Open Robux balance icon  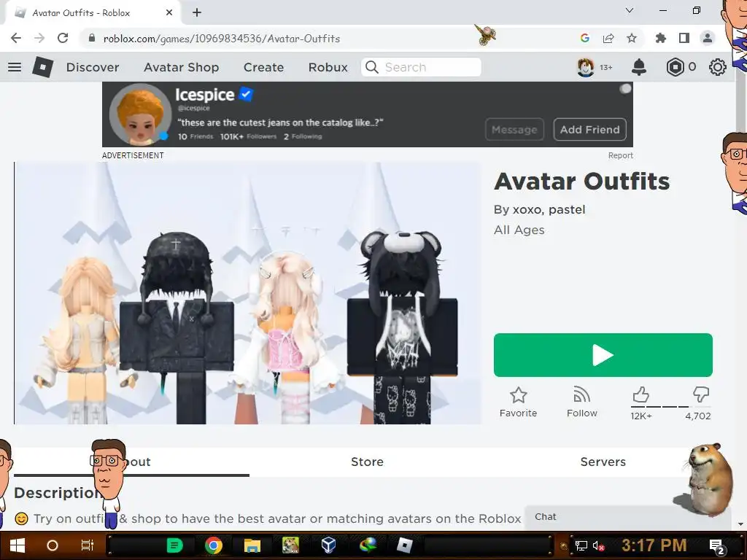click(675, 67)
